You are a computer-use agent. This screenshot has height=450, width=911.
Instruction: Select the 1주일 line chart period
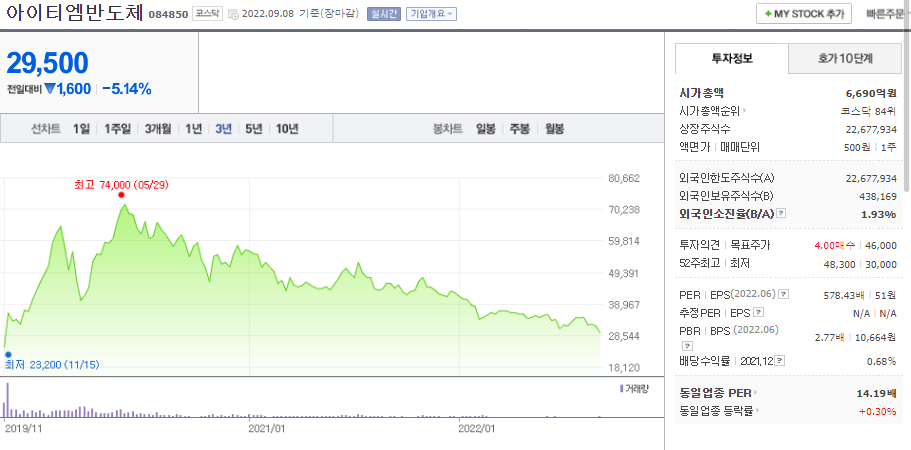tap(117, 129)
